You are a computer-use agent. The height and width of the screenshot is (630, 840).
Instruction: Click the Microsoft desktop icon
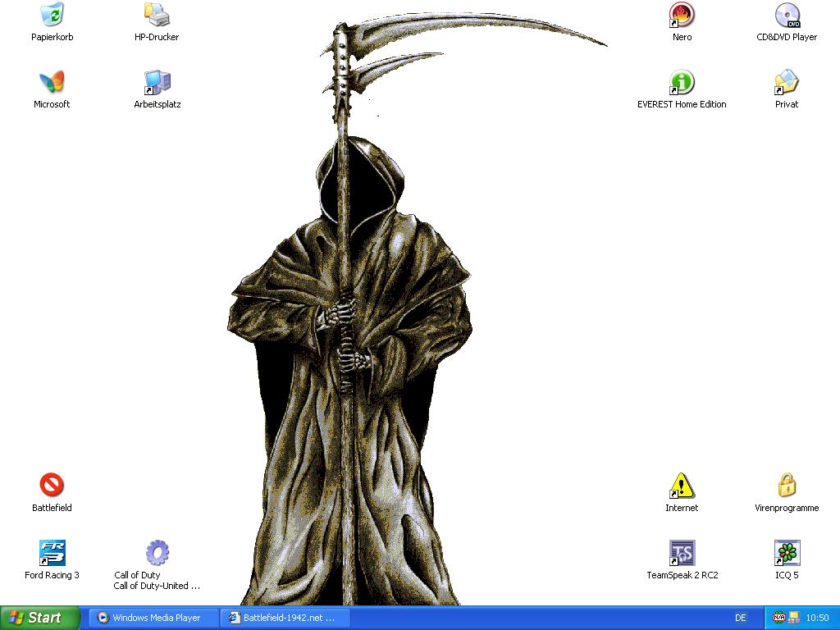point(52,83)
